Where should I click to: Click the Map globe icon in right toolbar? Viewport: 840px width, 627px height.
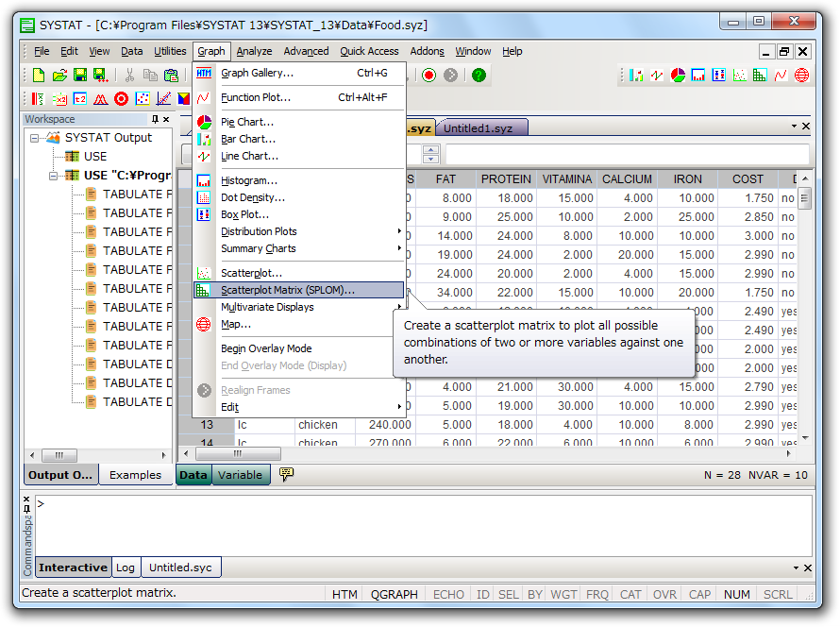[801, 76]
